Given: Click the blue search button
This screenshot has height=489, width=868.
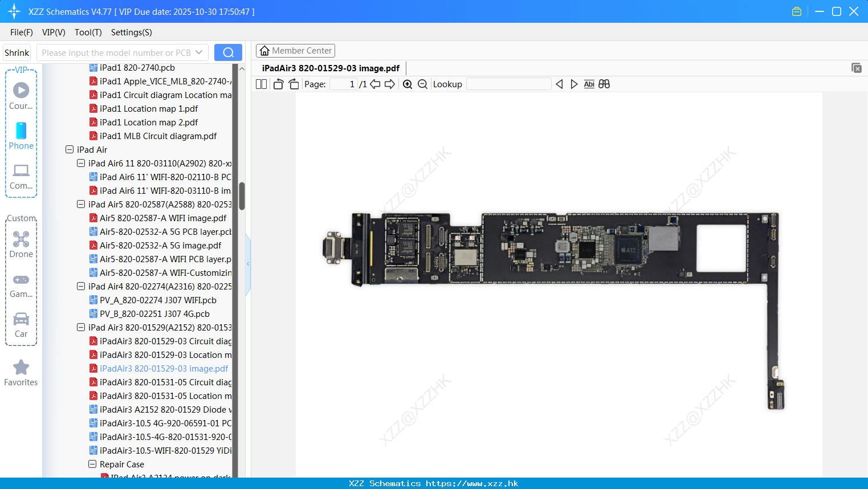Looking at the screenshot, I should pyautogui.click(x=228, y=52).
